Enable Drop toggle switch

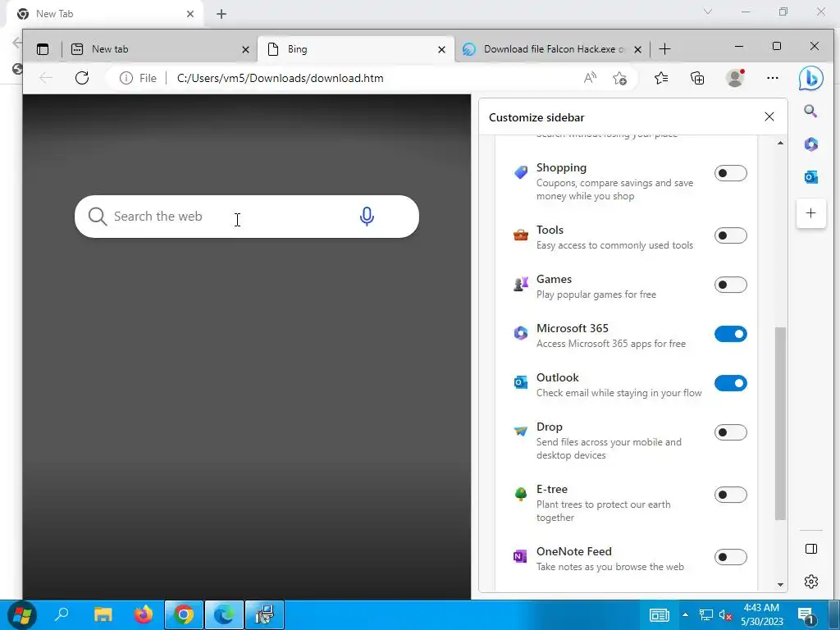pos(730,432)
